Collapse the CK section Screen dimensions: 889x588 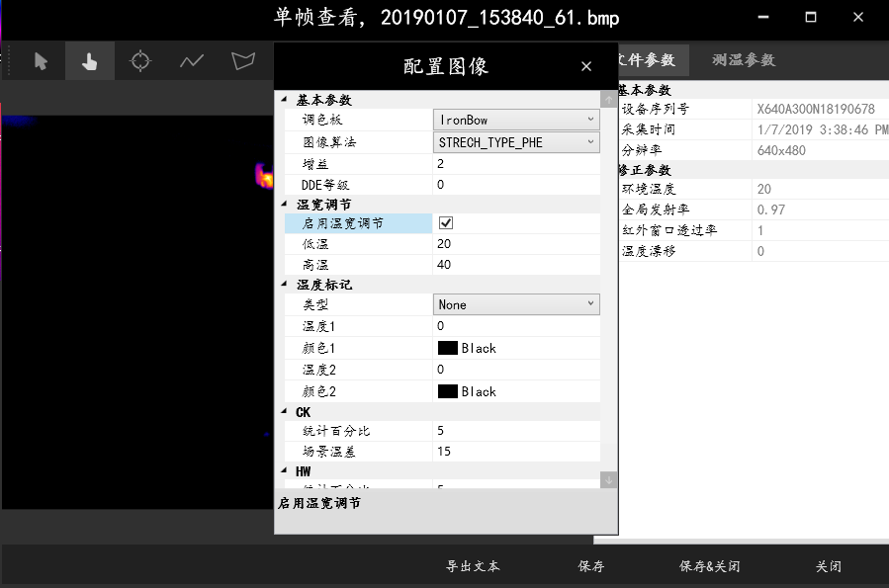tap(284, 412)
